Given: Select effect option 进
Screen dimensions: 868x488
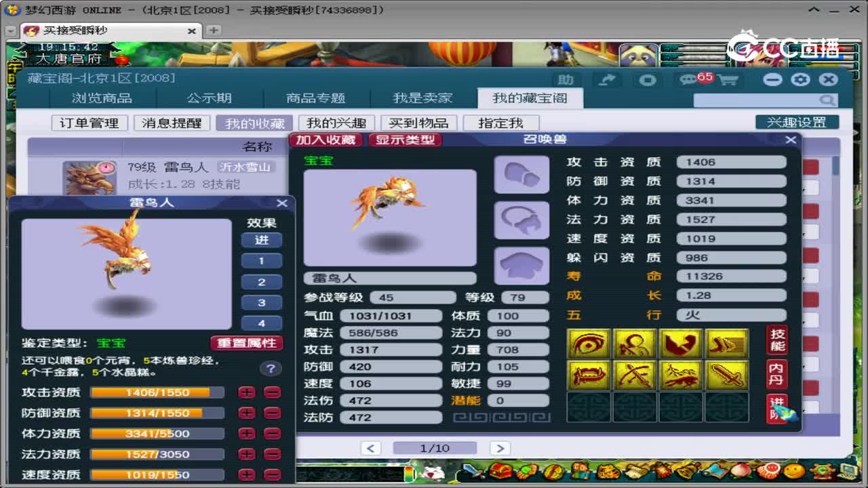Looking at the screenshot, I should [262, 240].
